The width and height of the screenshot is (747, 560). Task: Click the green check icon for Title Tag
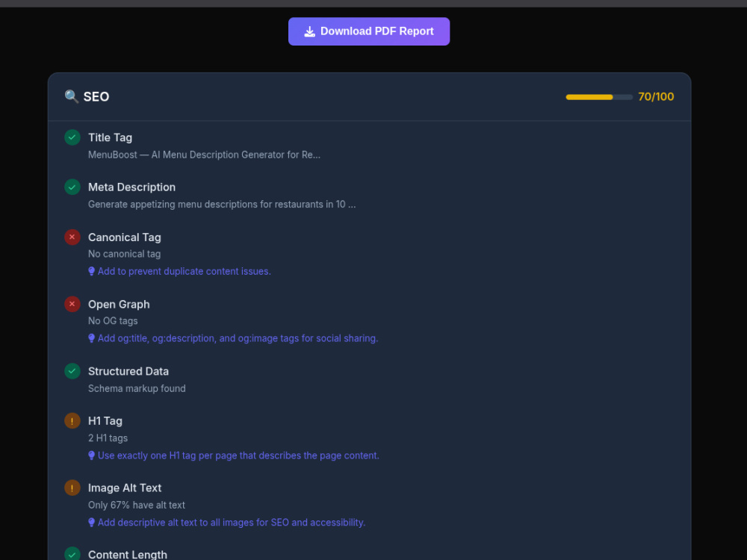coord(72,137)
